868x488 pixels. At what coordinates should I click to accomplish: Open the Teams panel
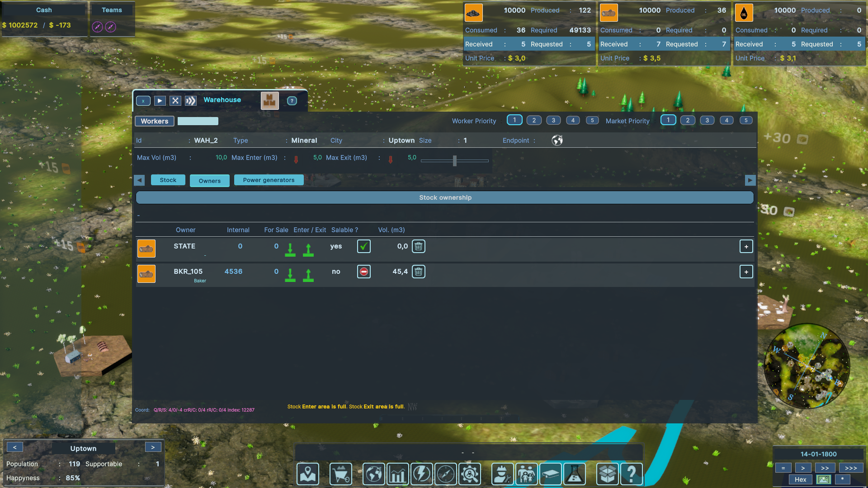(x=112, y=10)
